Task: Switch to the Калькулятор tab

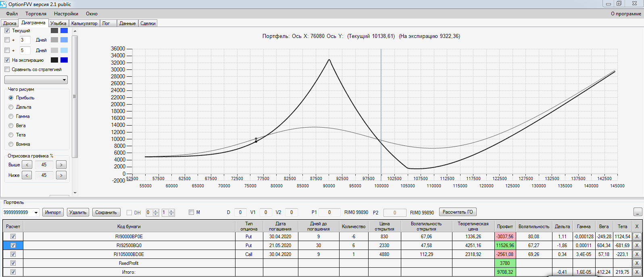Action: click(84, 23)
